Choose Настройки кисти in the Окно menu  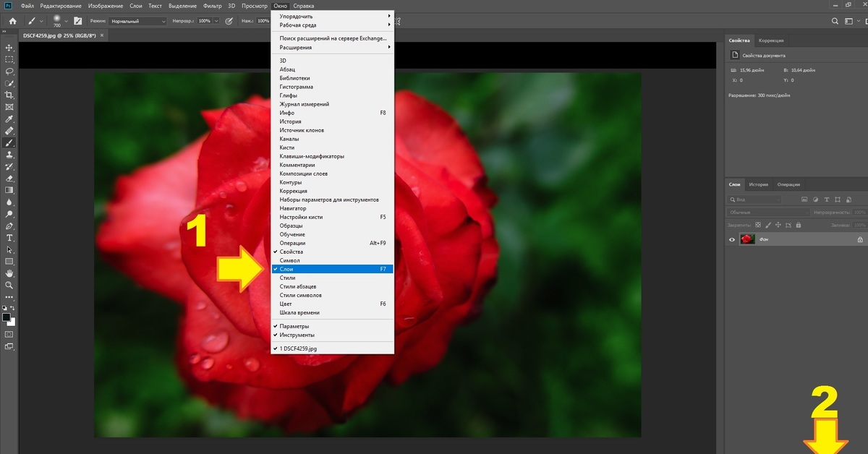[x=333, y=217]
